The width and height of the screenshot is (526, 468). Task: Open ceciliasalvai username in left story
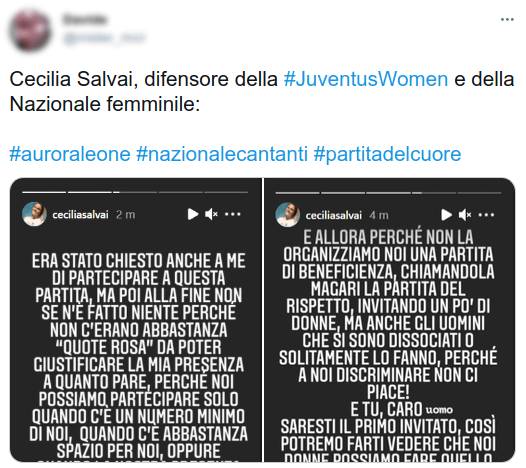[81, 215]
